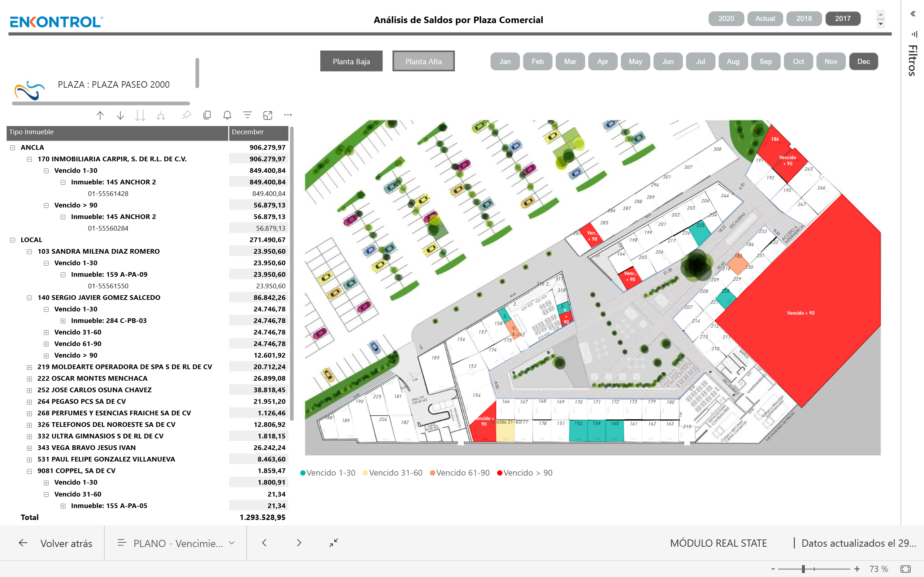924x577 pixels.
Task: Select the year 2018 slicer
Action: 804,19
